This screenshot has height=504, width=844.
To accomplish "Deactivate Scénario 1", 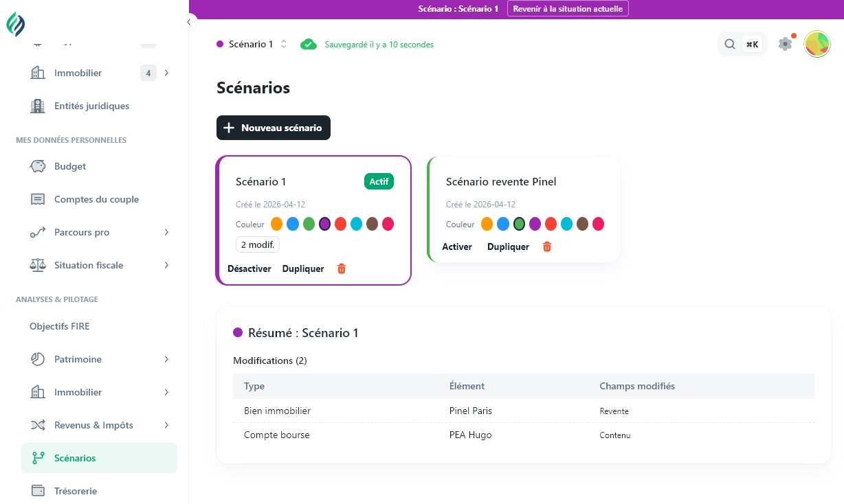I will click(x=249, y=268).
